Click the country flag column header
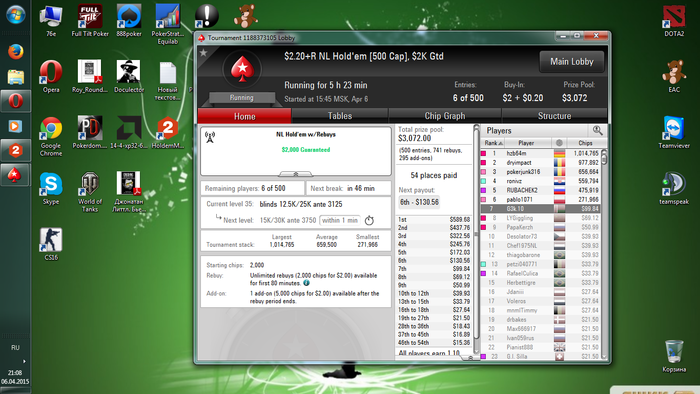This screenshot has height=394, width=700. click(559, 143)
